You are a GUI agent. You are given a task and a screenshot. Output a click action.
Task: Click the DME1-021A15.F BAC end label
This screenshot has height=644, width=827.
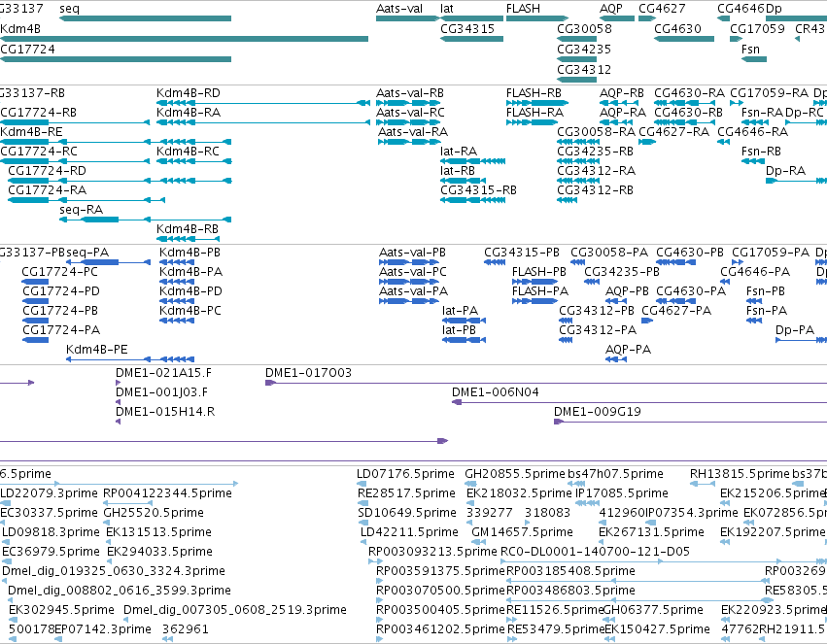163,373
